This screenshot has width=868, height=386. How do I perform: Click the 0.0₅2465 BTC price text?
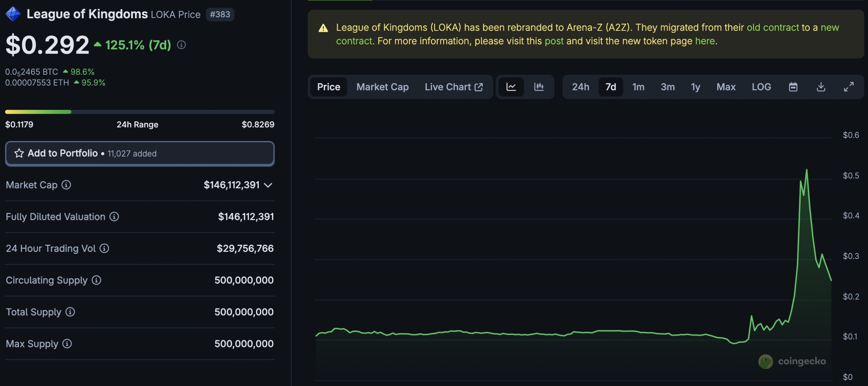[32, 72]
